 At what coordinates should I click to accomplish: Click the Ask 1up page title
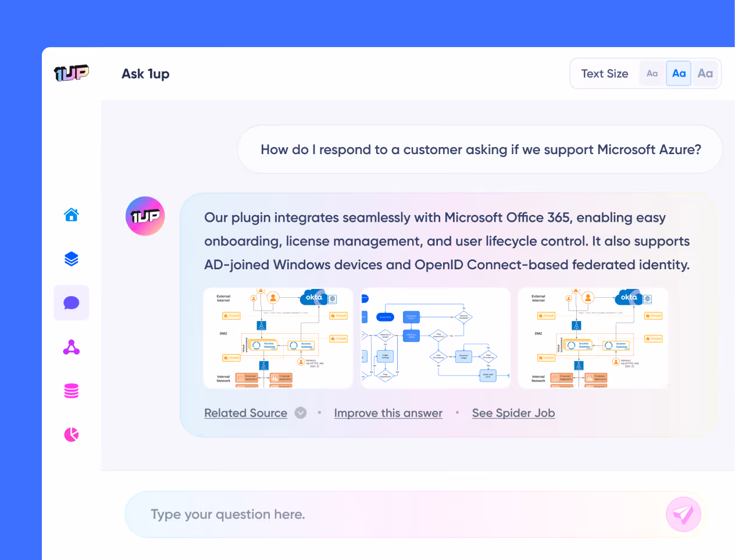point(145,74)
